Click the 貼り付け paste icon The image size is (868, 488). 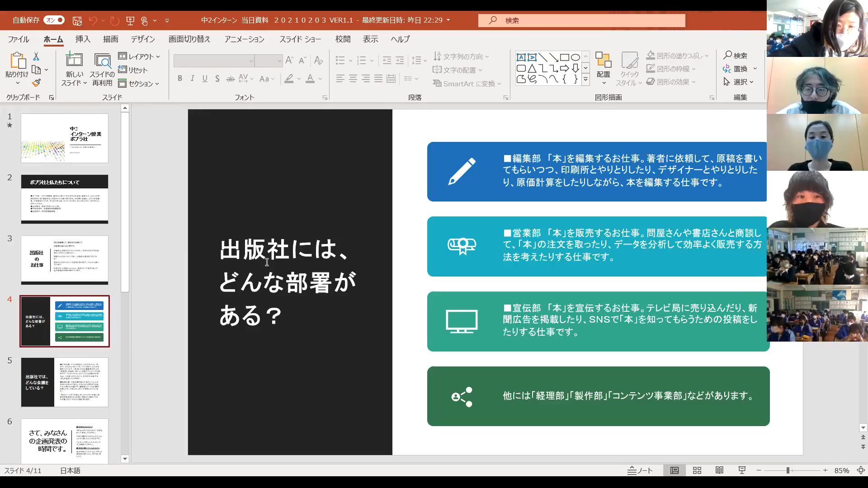(17, 61)
